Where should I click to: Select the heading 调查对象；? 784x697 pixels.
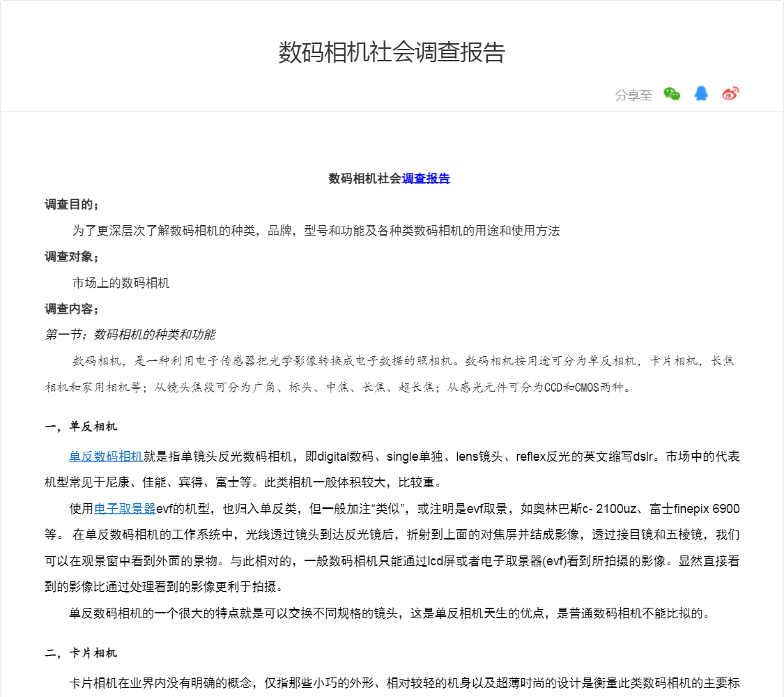(72, 256)
